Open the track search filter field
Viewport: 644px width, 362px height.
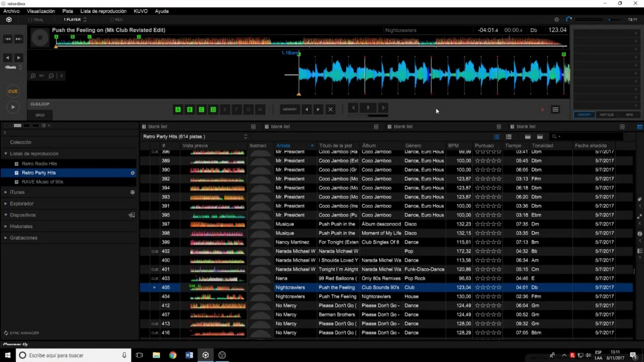[586, 137]
